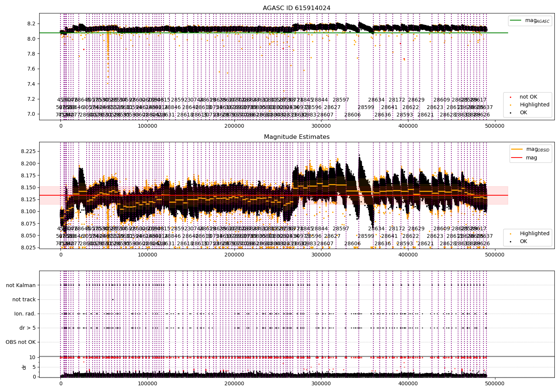Click the 'dr > 5' y-axis label
560x392 pixels.
tap(27, 328)
